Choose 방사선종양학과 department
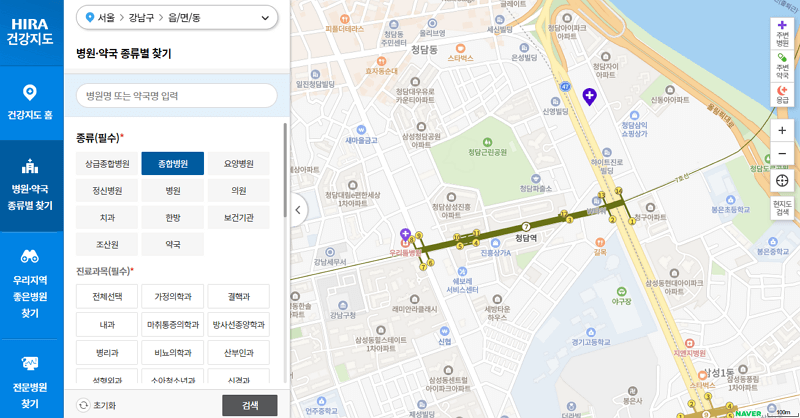 (x=238, y=325)
